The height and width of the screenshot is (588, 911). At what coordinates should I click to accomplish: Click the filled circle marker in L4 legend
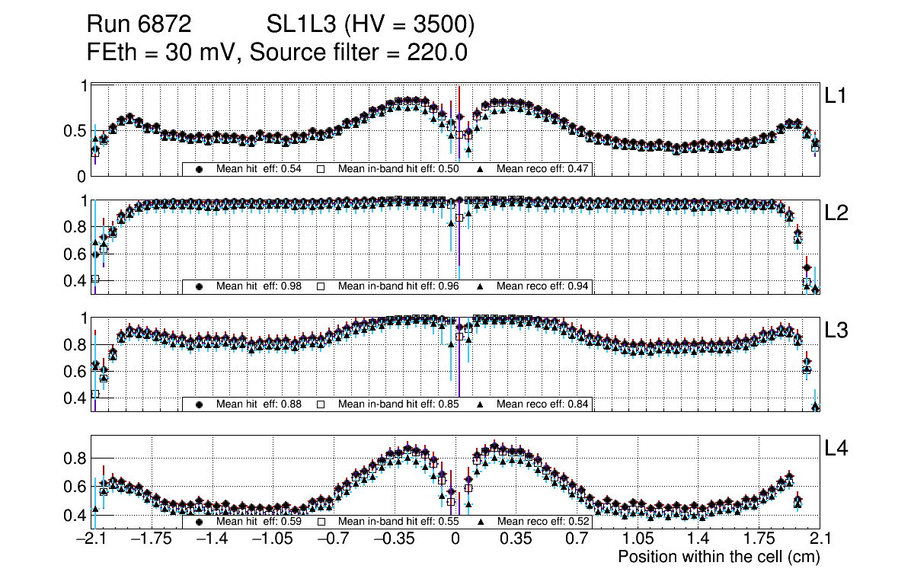click(200, 522)
